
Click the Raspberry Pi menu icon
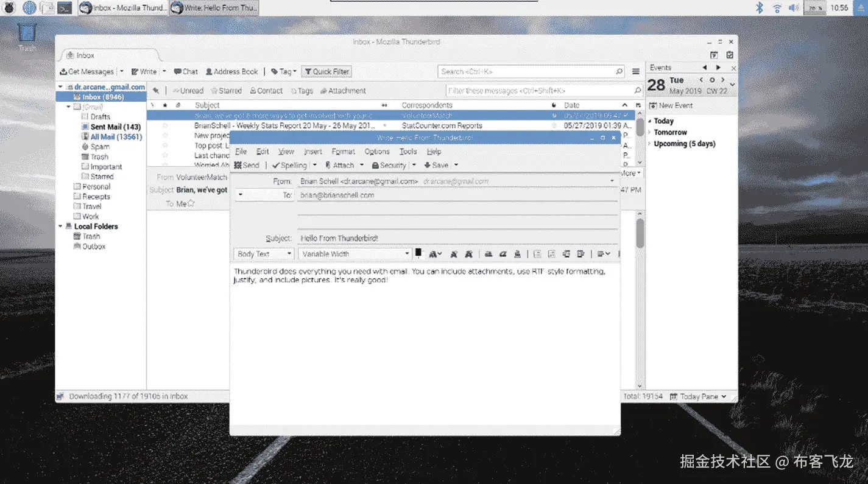tap(9, 8)
